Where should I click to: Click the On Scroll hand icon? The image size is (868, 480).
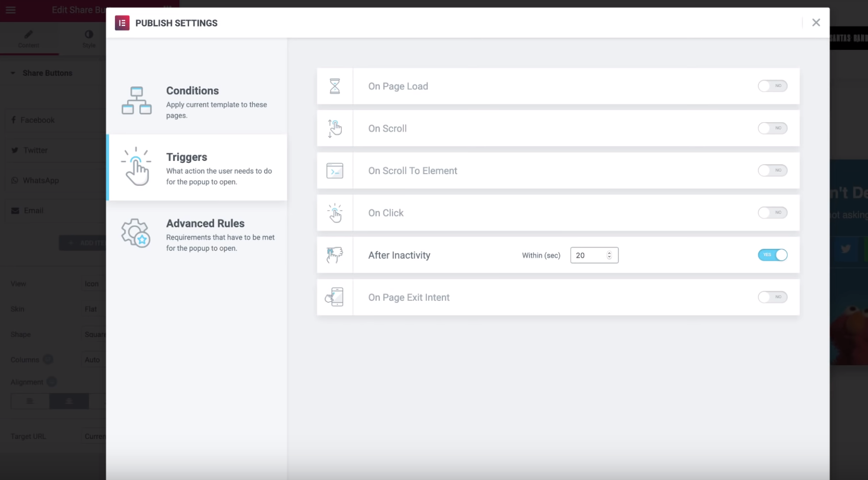point(335,128)
